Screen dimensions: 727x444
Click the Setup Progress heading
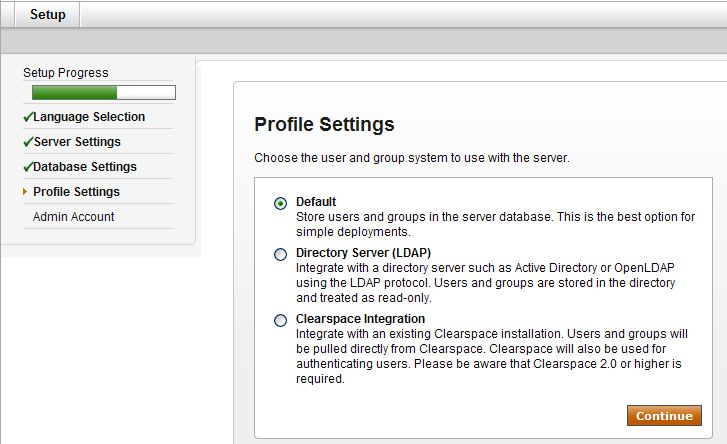(66, 73)
